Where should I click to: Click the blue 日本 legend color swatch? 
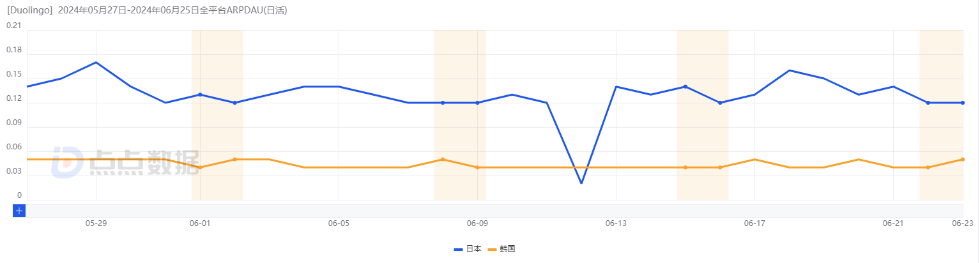point(459,249)
